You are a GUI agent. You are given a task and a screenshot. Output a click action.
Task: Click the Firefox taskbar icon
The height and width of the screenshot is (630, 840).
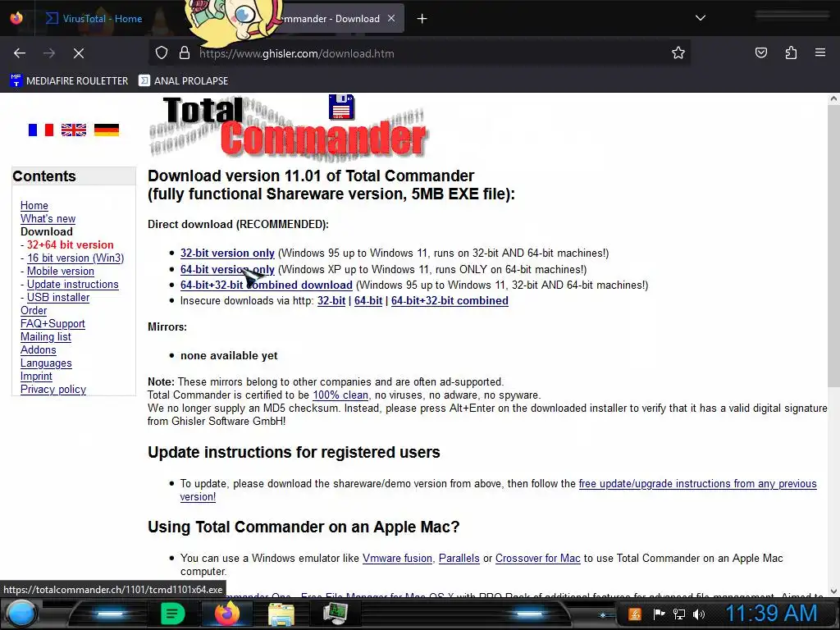[227, 614]
